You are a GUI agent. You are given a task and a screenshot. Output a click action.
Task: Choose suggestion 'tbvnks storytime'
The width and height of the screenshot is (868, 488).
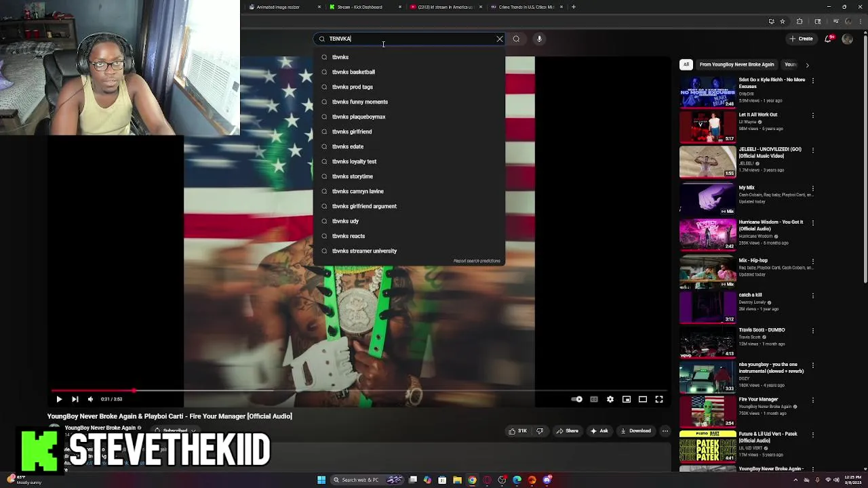click(409, 176)
